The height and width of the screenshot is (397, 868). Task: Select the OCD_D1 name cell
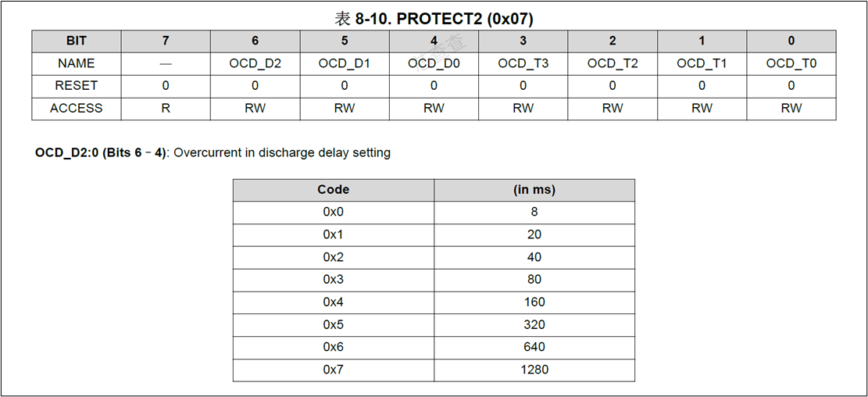pos(345,63)
